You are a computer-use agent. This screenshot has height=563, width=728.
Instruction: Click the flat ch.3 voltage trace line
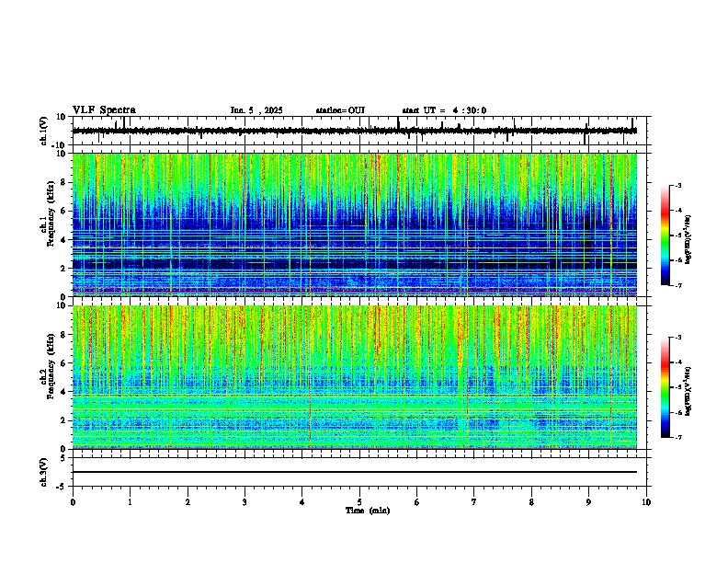355,472
